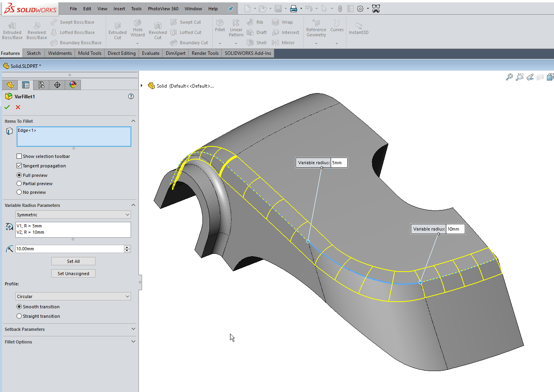Click the Zoom to Fit view icon
This screenshot has height=392, width=554.
509,77
